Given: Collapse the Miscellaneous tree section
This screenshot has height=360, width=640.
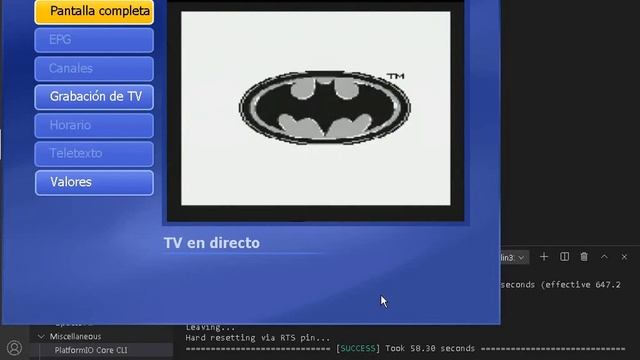Looking at the screenshot, I should pyautogui.click(x=41, y=337).
